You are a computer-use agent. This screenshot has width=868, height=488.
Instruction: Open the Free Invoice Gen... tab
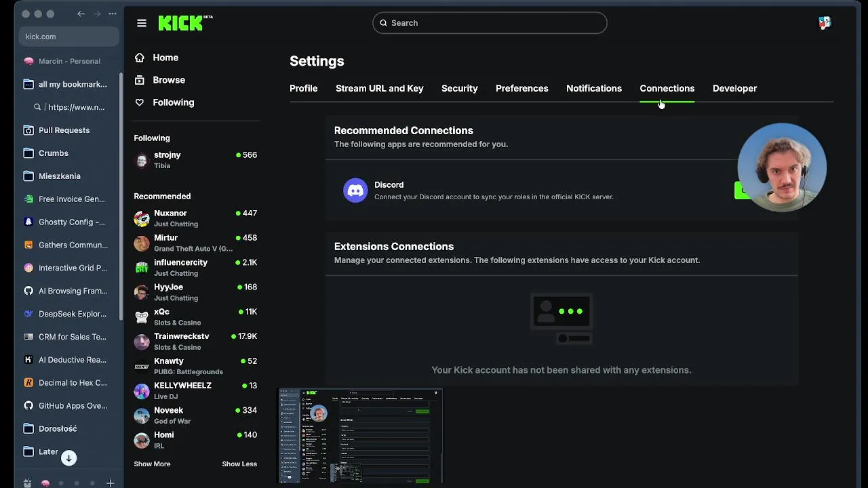(x=68, y=199)
